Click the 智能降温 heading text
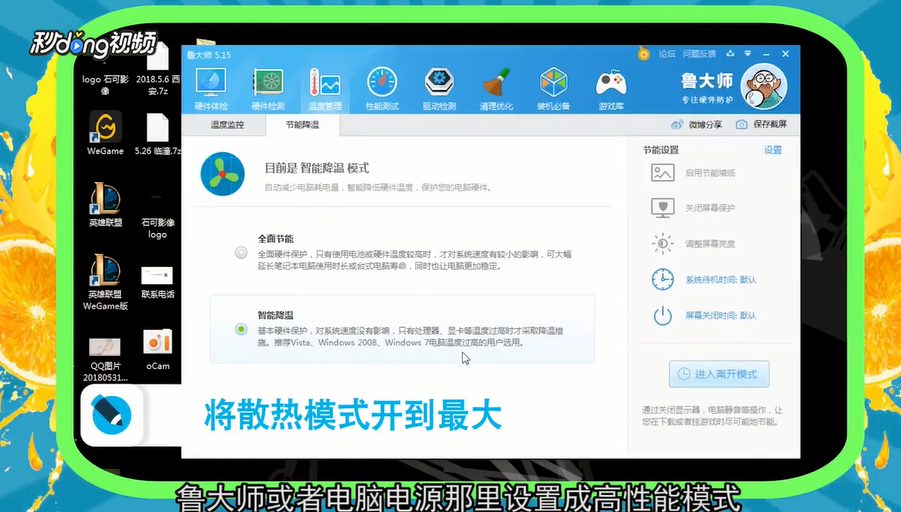901x512 pixels. pyautogui.click(x=276, y=315)
